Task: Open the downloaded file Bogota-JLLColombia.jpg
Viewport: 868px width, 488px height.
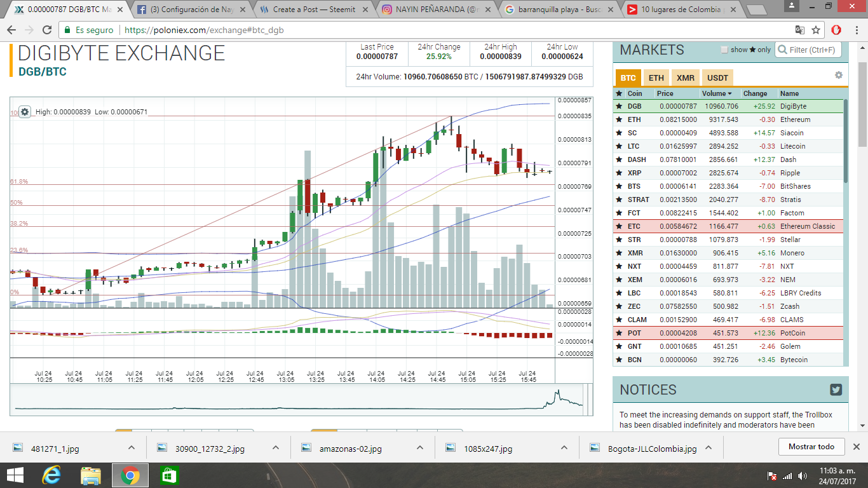Action: tap(643, 449)
